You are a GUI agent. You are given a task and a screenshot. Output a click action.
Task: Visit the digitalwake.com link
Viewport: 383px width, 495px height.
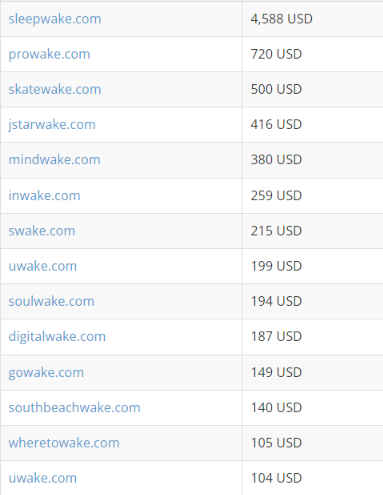click(x=57, y=337)
